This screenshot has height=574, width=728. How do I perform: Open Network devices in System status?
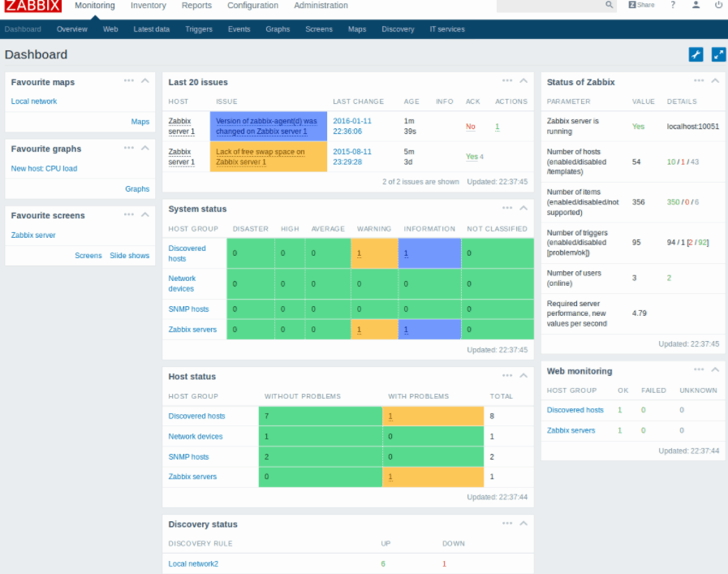(x=182, y=283)
